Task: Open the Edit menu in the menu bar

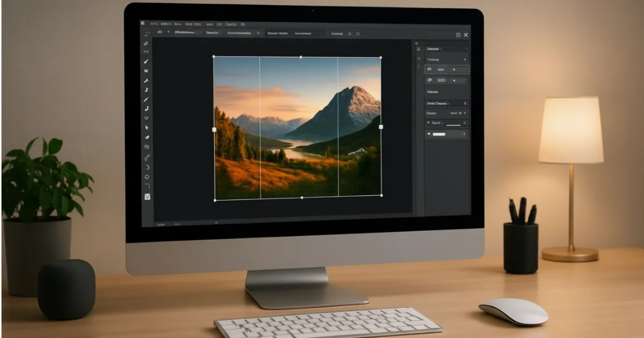Action: pos(167,24)
